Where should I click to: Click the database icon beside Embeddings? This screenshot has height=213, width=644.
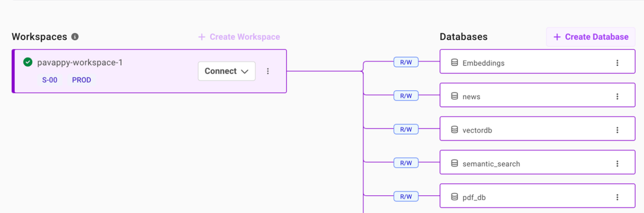[x=454, y=63]
